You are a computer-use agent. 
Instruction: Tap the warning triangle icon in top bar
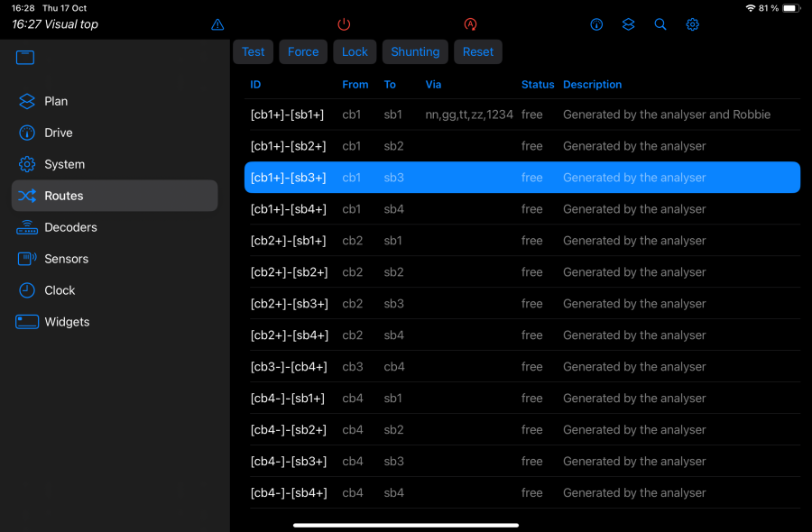pos(217,24)
